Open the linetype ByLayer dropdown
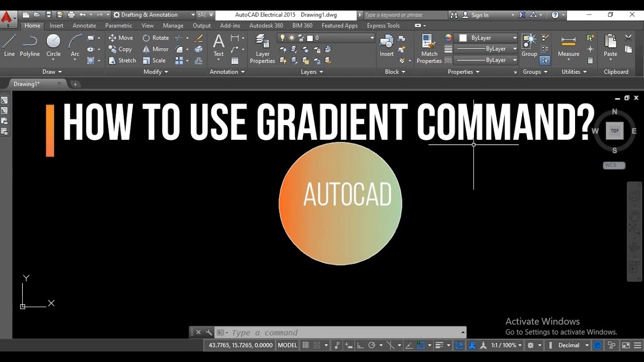This screenshot has height=362, width=644. tap(486, 60)
